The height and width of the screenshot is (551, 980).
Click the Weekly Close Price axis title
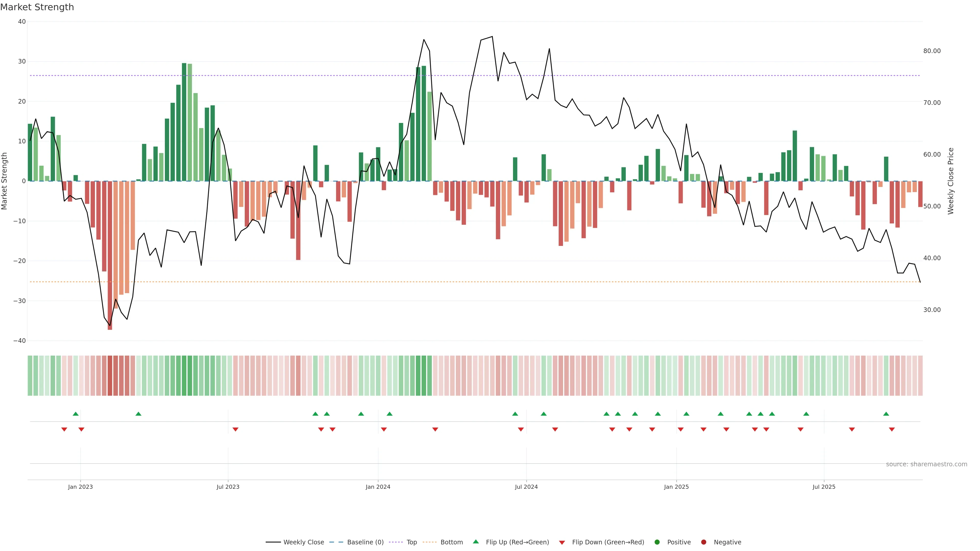[x=951, y=181]
